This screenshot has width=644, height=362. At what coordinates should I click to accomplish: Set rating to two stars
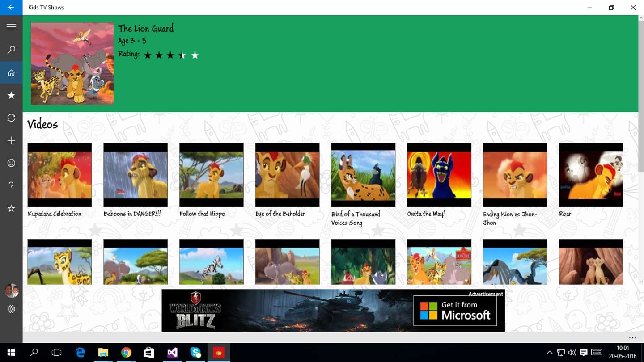pos(159,55)
